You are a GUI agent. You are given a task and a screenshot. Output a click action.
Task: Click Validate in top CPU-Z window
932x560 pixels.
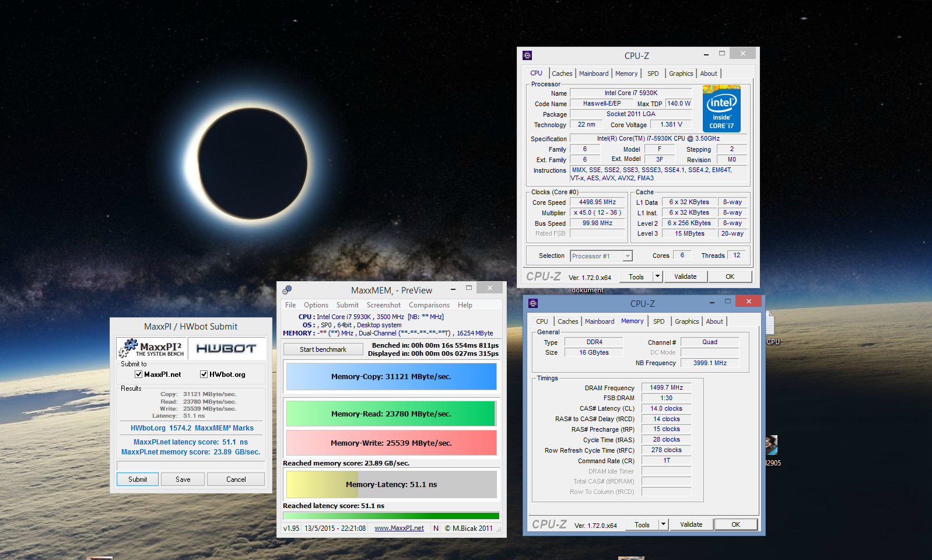pos(685,276)
